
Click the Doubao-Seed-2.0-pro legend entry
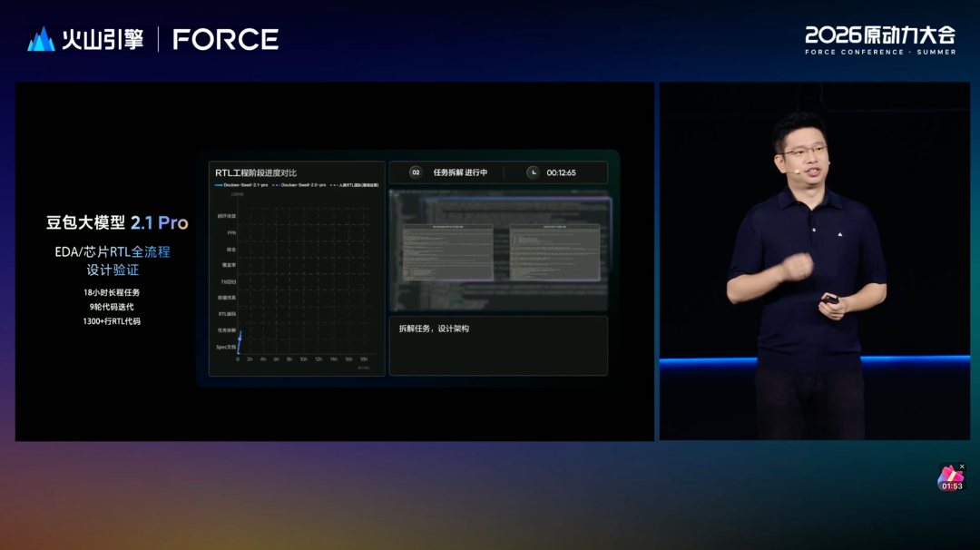pyautogui.click(x=299, y=185)
